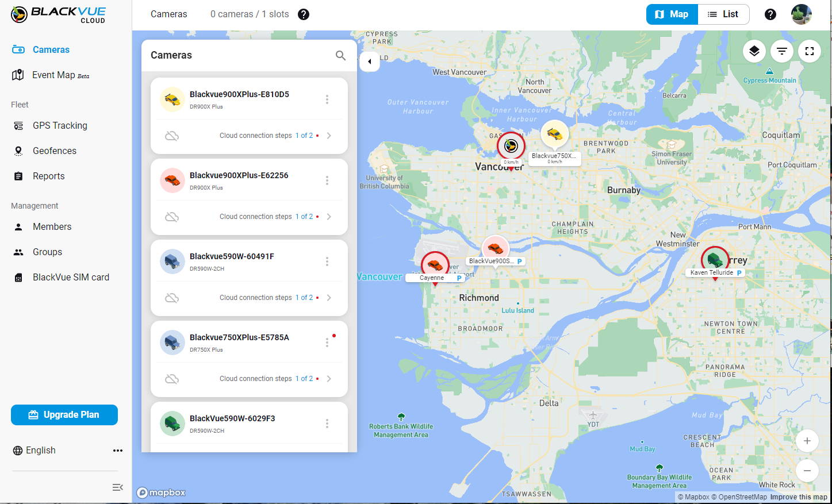Zoom in on the map
The image size is (832, 504).
[807, 441]
